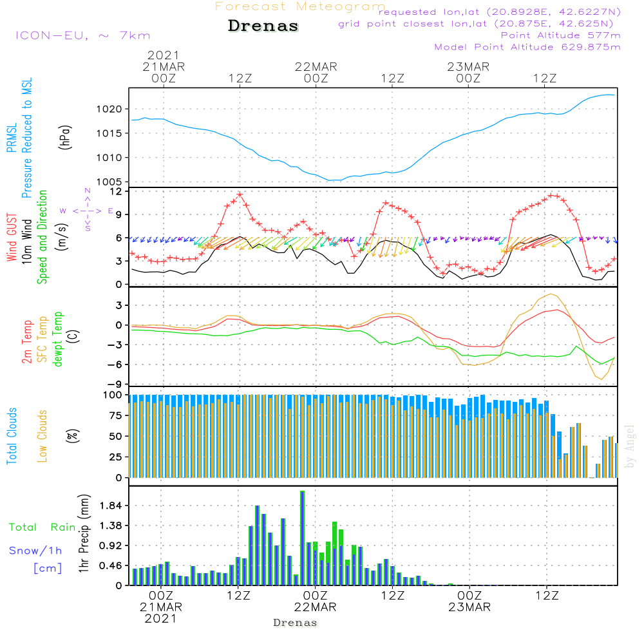Viewport: 644px width, 644px height.
Task: Select the orange "Low Clouds" legend label
Action: pyautogui.click(x=42, y=436)
